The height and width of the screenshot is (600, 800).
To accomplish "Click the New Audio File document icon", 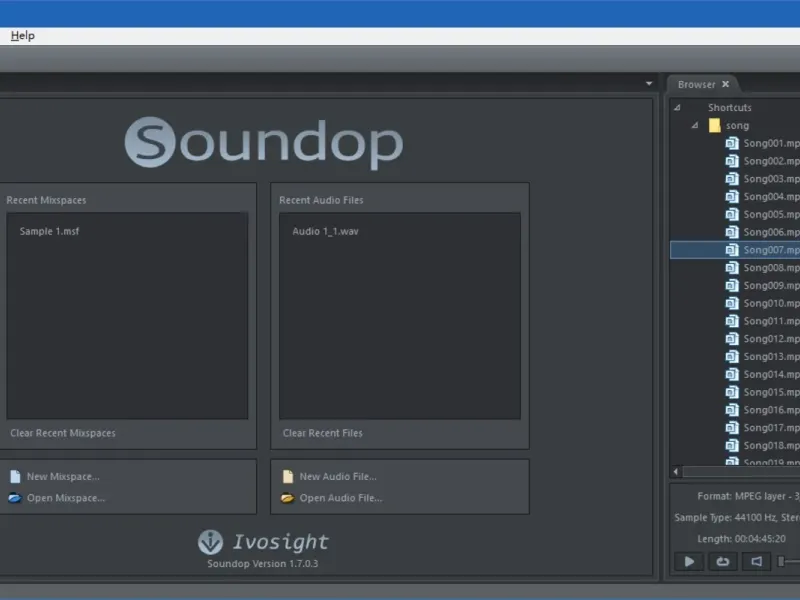I will (288, 477).
